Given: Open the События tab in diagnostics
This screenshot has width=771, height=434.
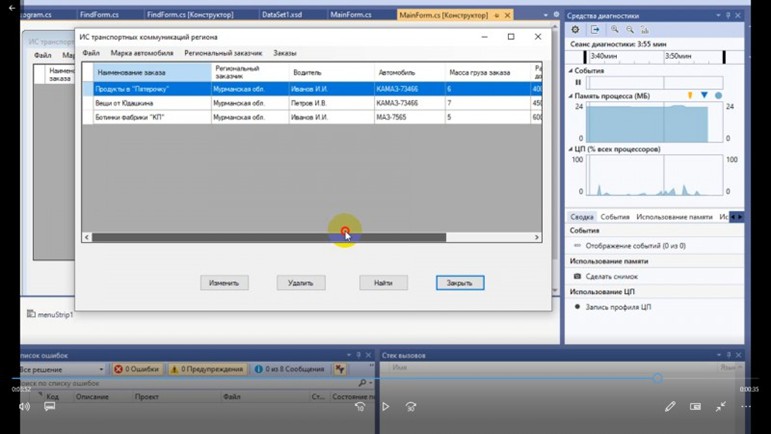Looking at the screenshot, I should (x=615, y=217).
